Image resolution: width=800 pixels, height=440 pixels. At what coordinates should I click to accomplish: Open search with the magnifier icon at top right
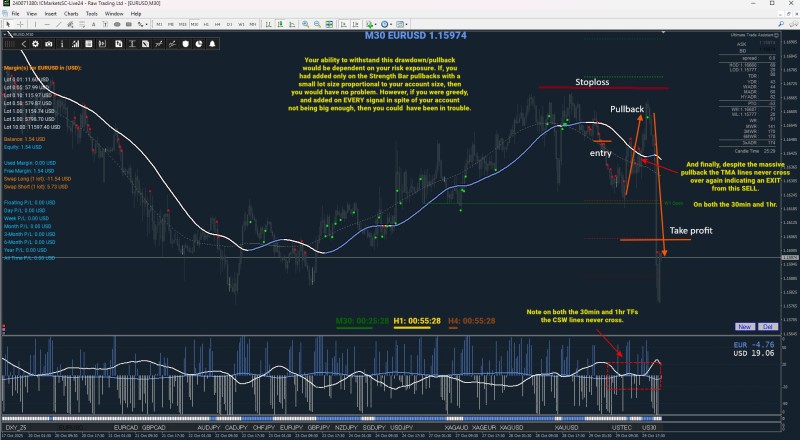[x=781, y=24]
